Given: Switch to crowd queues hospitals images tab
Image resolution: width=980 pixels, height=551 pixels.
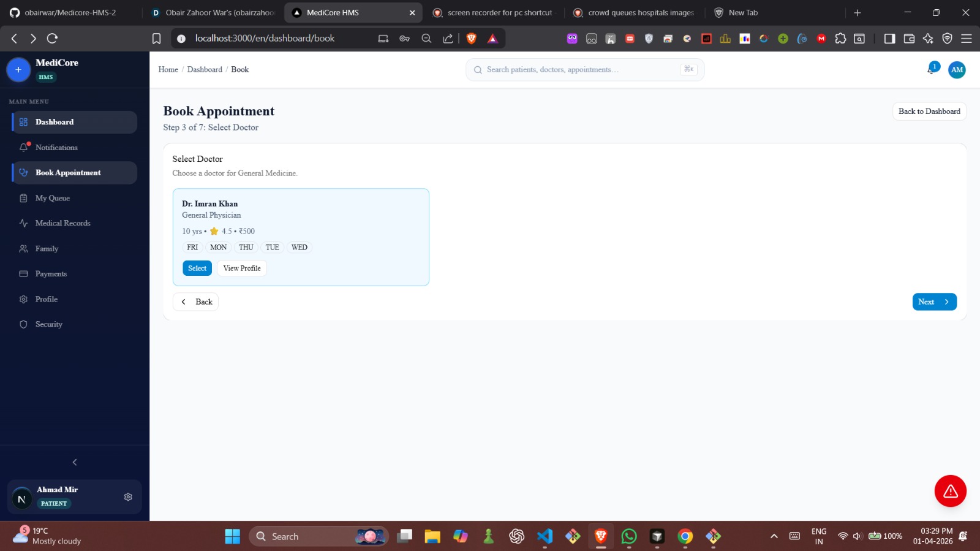Looking at the screenshot, I should click(x=635, y=13).
